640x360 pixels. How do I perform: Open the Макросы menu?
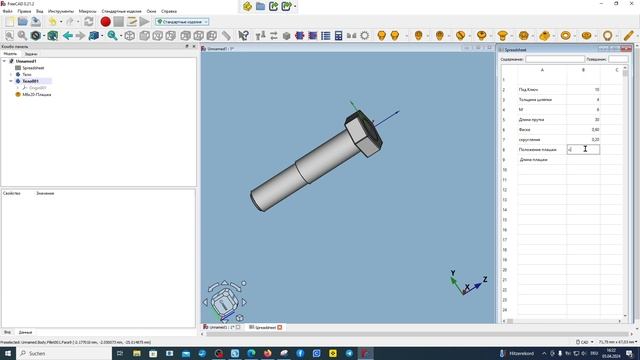[x=87, y=11]
